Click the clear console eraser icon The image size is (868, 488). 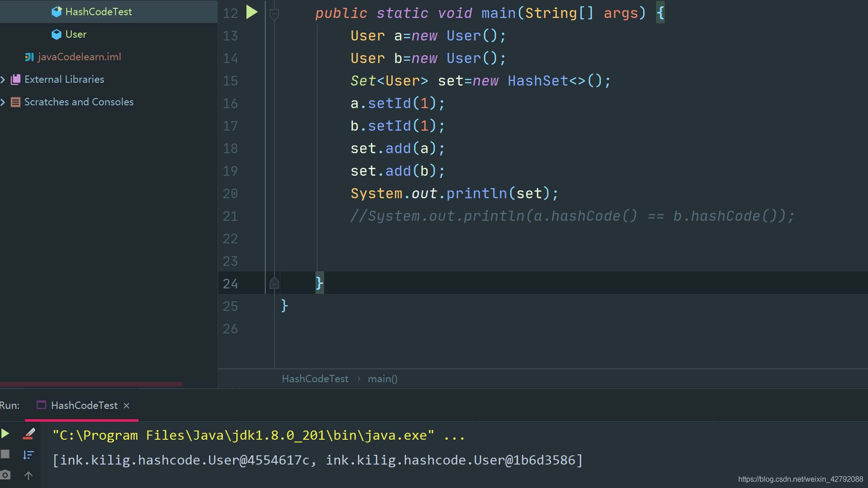pyautogui.click(x=29, y=434)
